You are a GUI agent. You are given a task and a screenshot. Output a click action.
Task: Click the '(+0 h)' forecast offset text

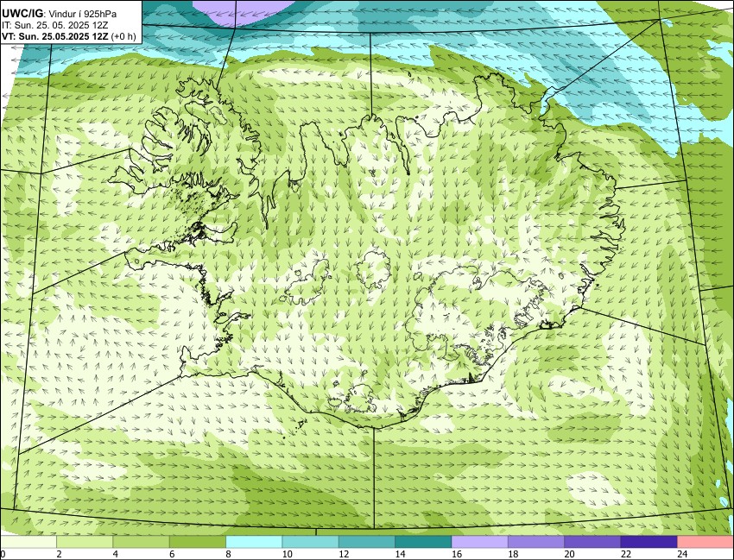click(123, 36)
